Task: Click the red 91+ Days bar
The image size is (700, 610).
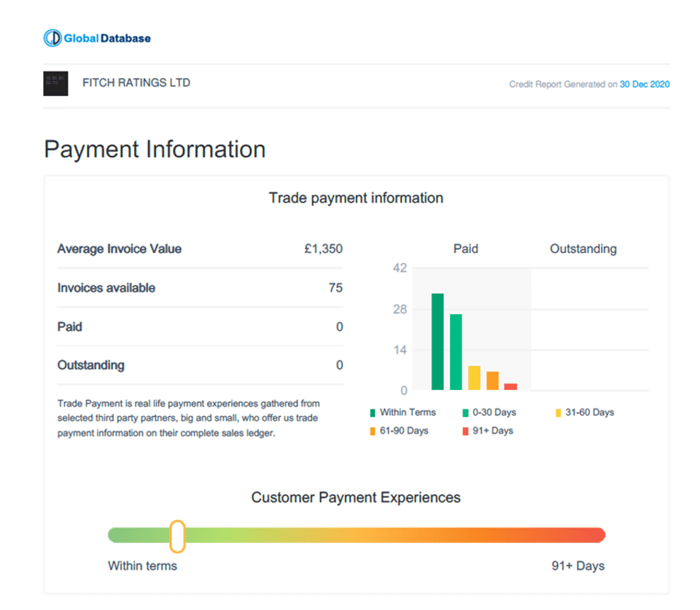Action: pyautogui.click(x=510, y=386)
